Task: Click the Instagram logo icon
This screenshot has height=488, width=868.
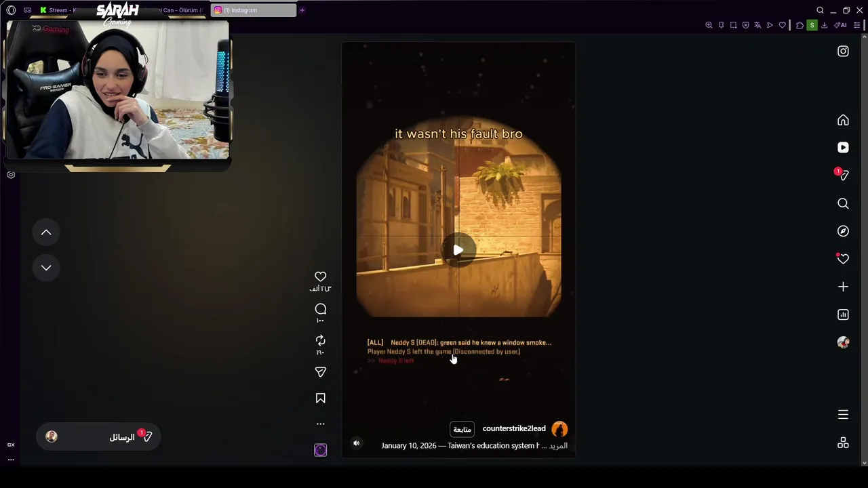Action: click(843, 52)
